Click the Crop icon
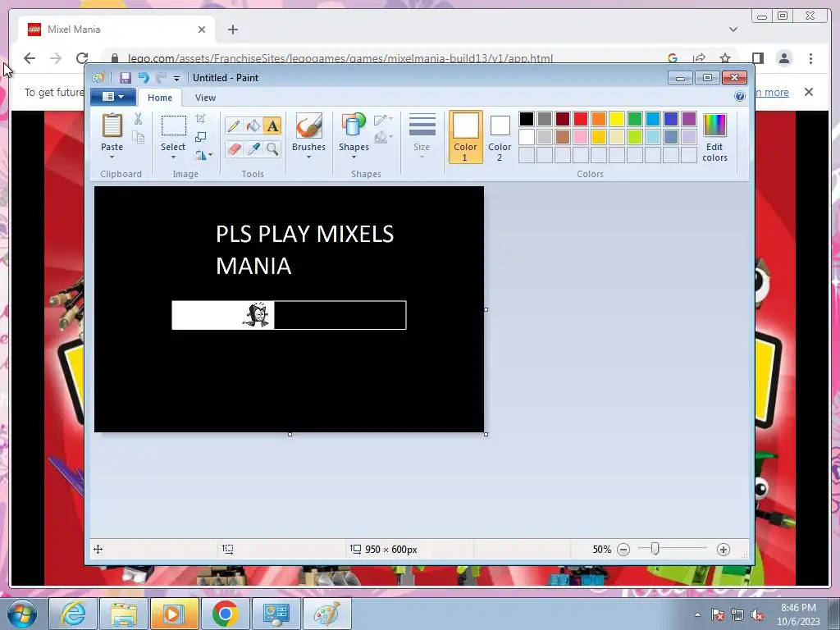The height and width of the screenshot is (630, 840). pos(201,118)
